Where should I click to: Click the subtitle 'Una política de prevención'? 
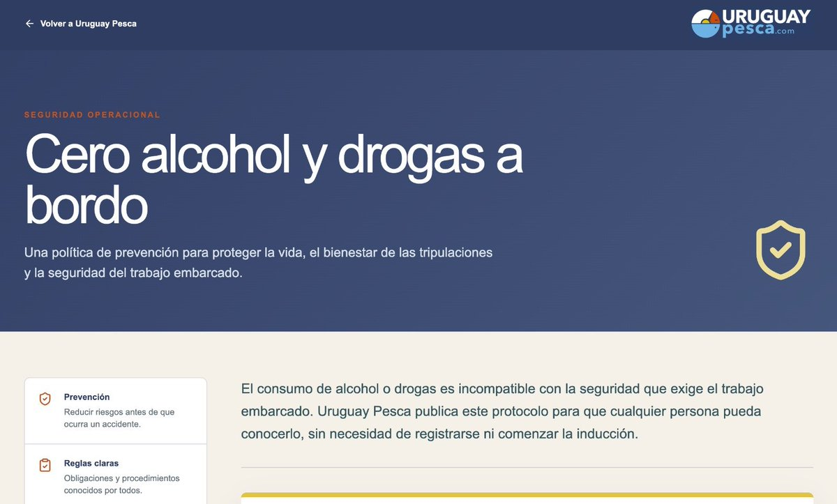(259, 262)
